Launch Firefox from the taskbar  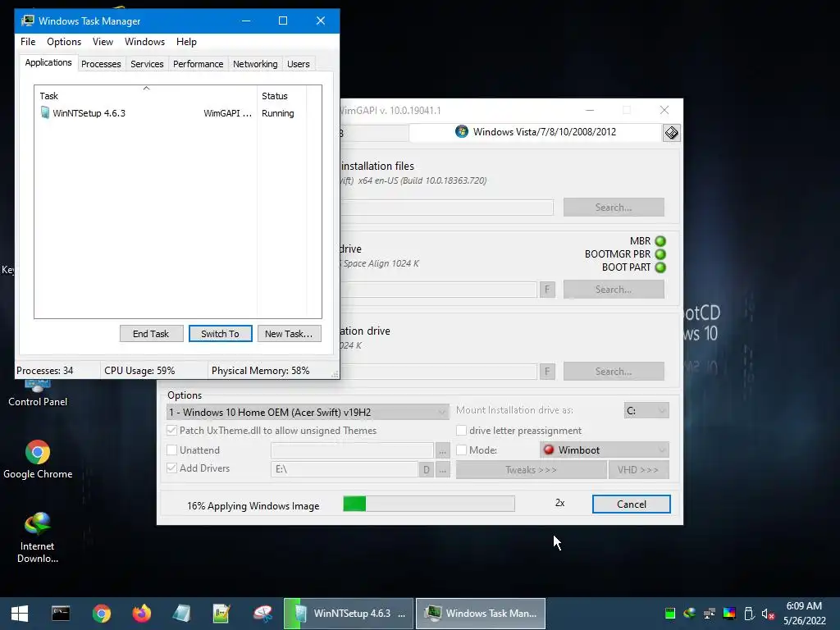[x=142, y=614]
